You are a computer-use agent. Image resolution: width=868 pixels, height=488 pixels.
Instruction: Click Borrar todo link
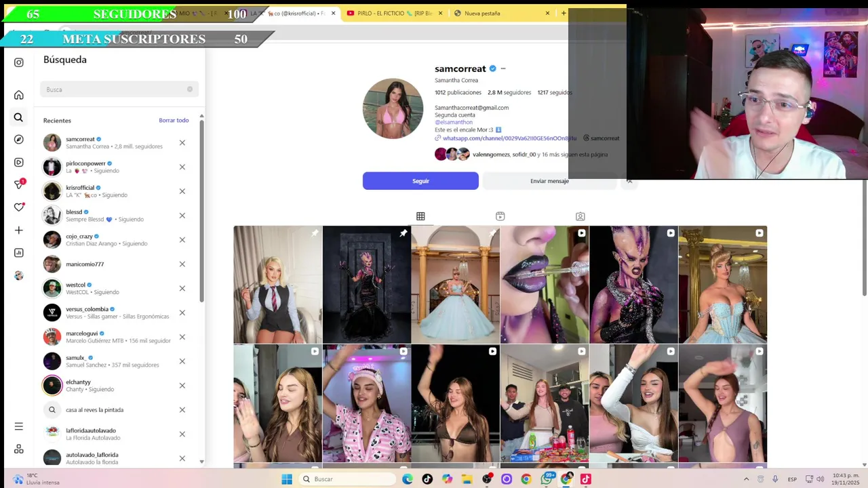point(174,120)
